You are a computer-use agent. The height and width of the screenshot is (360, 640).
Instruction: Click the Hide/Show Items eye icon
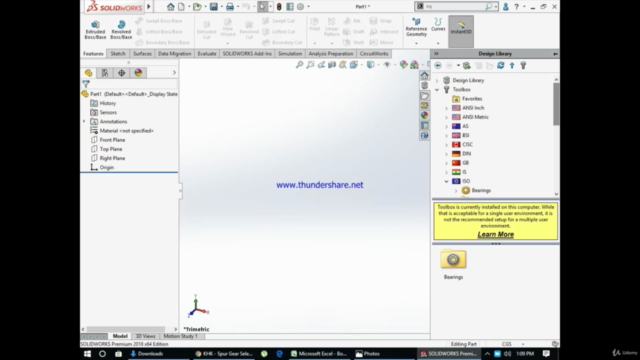coord(387,64)
